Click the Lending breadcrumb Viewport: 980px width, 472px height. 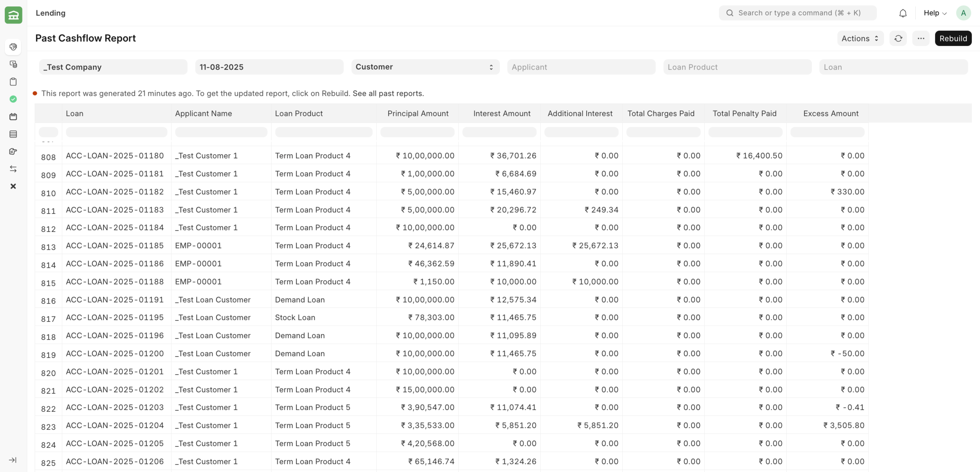point(51,13)
